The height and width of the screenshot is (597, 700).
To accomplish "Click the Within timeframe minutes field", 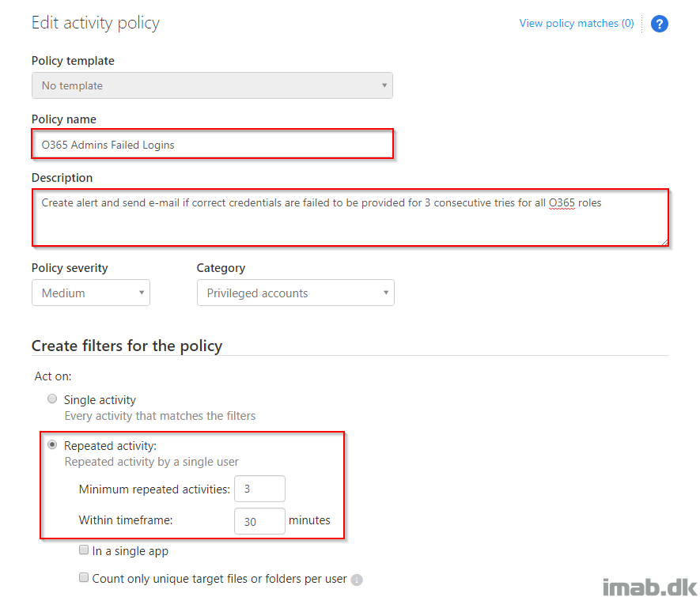I will click(259, 521).
